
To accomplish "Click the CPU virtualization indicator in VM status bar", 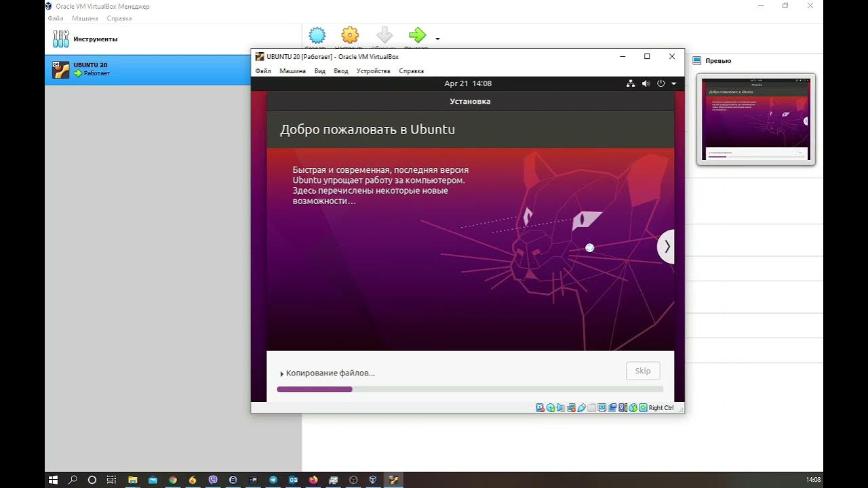I will (x=623, y=408).
